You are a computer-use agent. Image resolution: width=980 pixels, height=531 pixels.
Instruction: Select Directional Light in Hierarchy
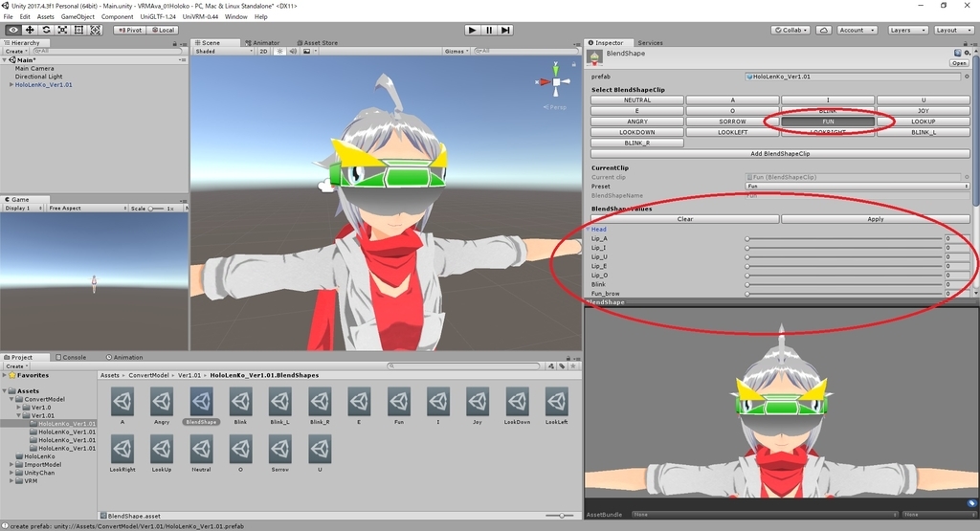point(38,77)
